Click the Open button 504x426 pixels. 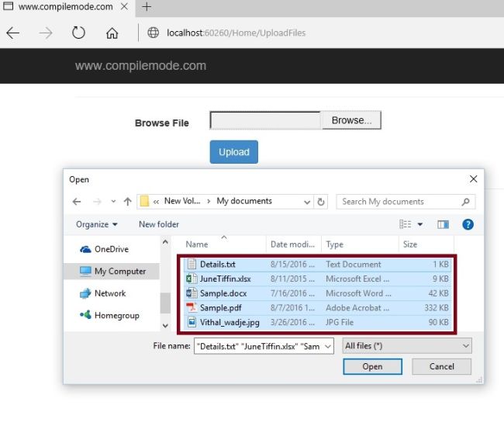(372, 366)
